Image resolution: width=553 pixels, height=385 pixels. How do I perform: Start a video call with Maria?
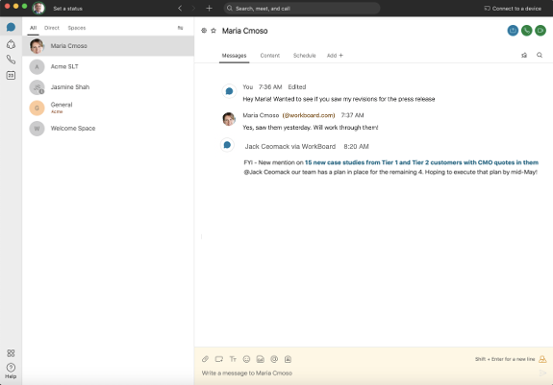[x=540, y=31]
